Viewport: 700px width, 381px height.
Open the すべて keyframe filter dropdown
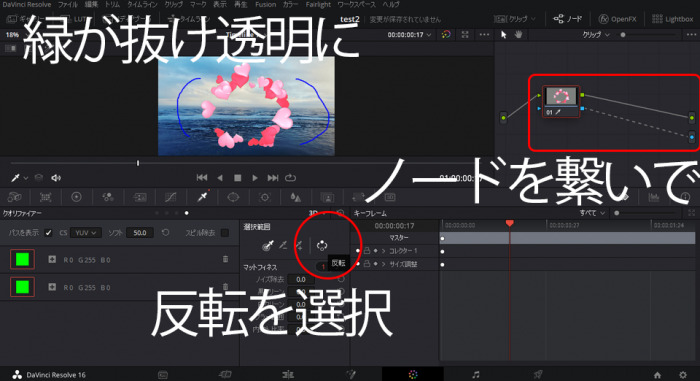[x=592, y=213]
